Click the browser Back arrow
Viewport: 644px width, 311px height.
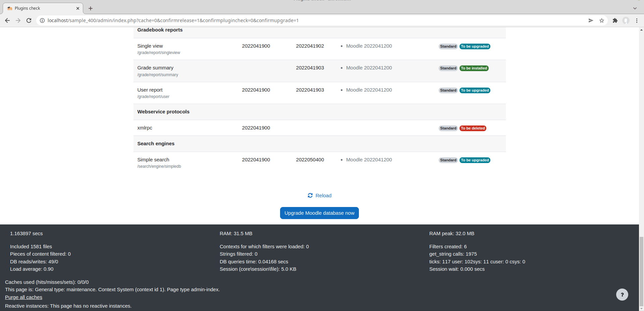(x=7, y=20)
